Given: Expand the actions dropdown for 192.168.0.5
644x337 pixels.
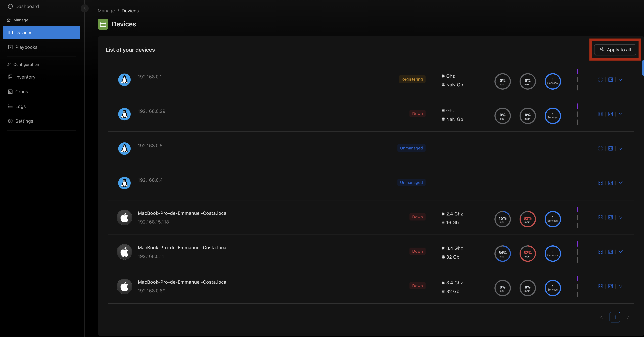Looking at the screenshot, I should click(621, 149).
